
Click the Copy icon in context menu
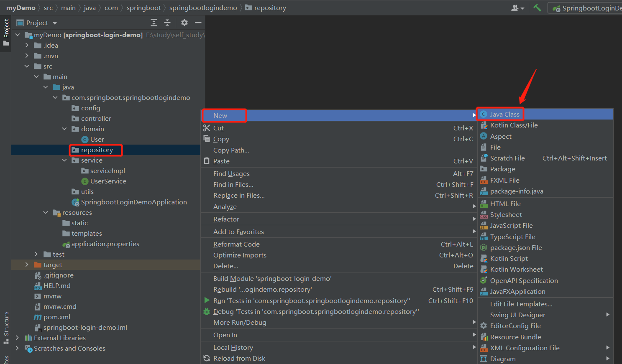click(207, 139)
